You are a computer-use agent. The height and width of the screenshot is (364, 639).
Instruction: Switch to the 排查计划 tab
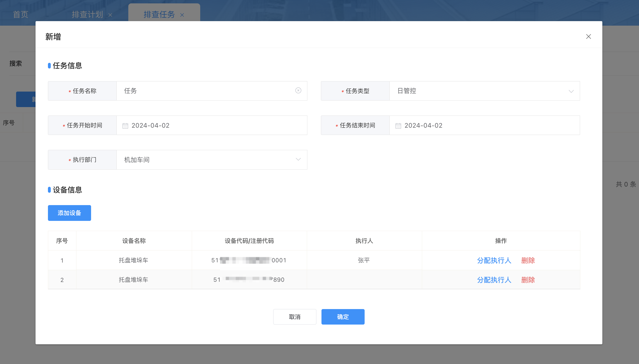pyautogui.click(x=87, y=14)
